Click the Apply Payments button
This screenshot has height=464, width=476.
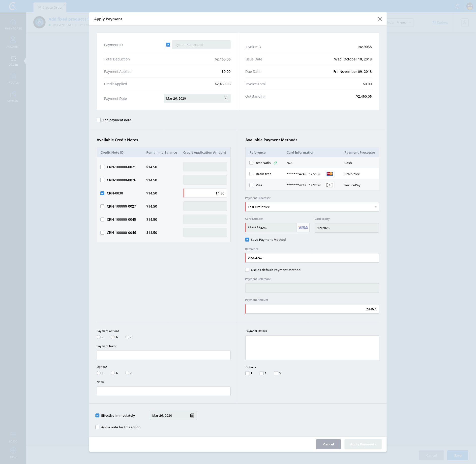363,444
